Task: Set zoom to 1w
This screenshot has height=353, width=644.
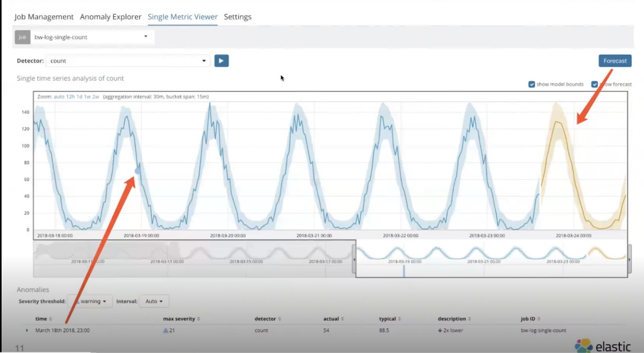Action: (x=87, y=97)
